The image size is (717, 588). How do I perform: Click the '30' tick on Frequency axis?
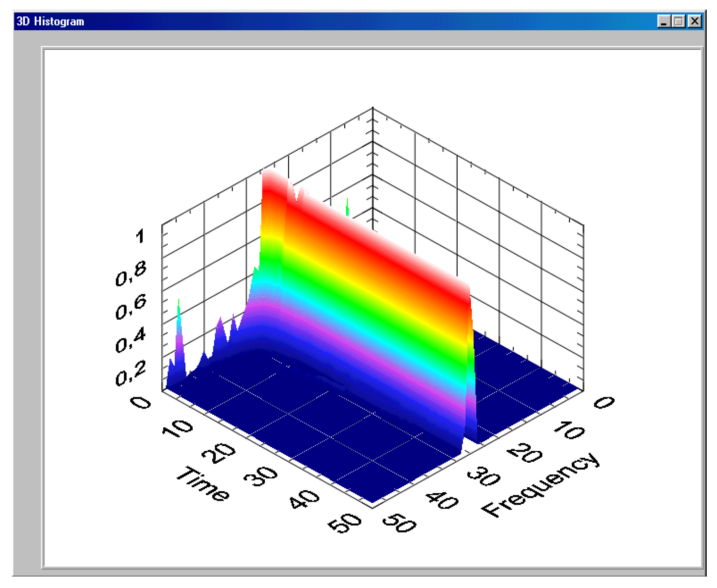point(483,476)
